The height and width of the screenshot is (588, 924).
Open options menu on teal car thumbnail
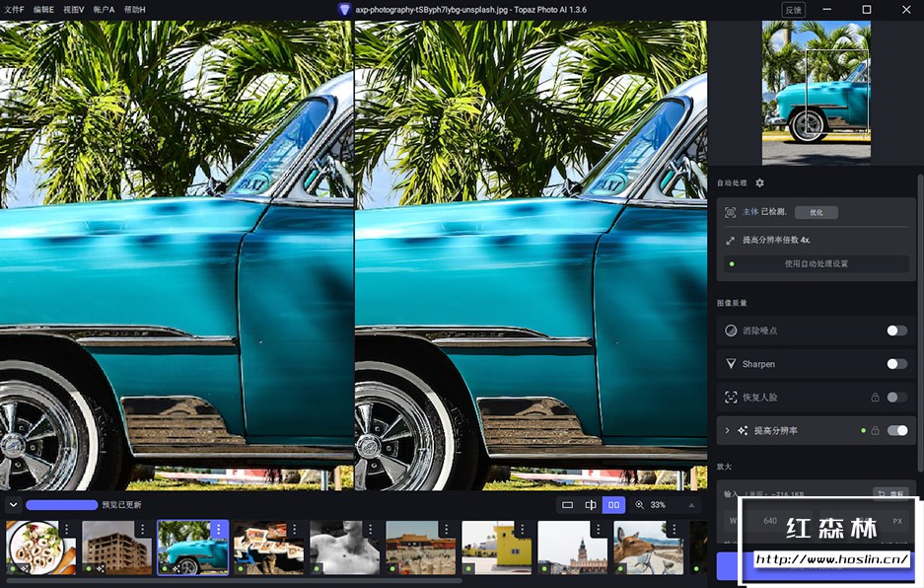click(x=219, y=529)
